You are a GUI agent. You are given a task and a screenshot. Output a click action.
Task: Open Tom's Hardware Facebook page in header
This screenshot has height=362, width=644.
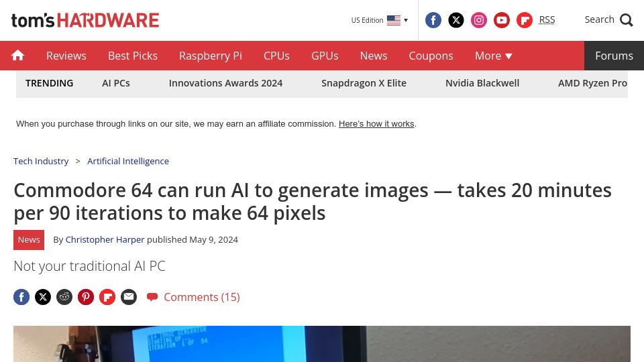(433, 20)
